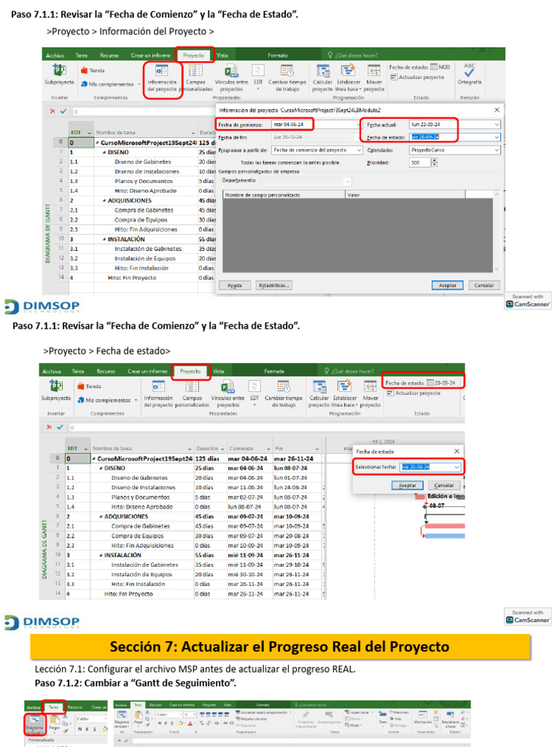Click Ortografía spell-check icon in first screenshot
The image size is (560, 747).
470,74
